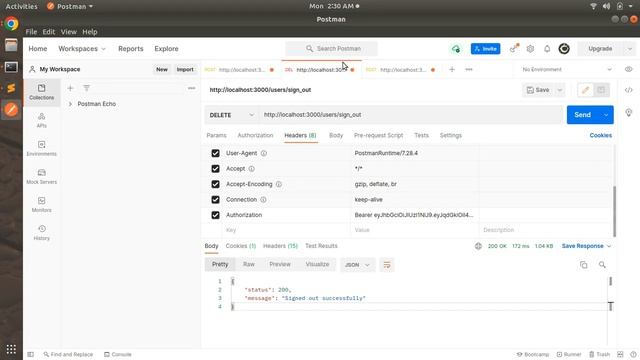Open the Monitors sidebar panel
Viewport: 640px width, 360px height.
point(41,204)
